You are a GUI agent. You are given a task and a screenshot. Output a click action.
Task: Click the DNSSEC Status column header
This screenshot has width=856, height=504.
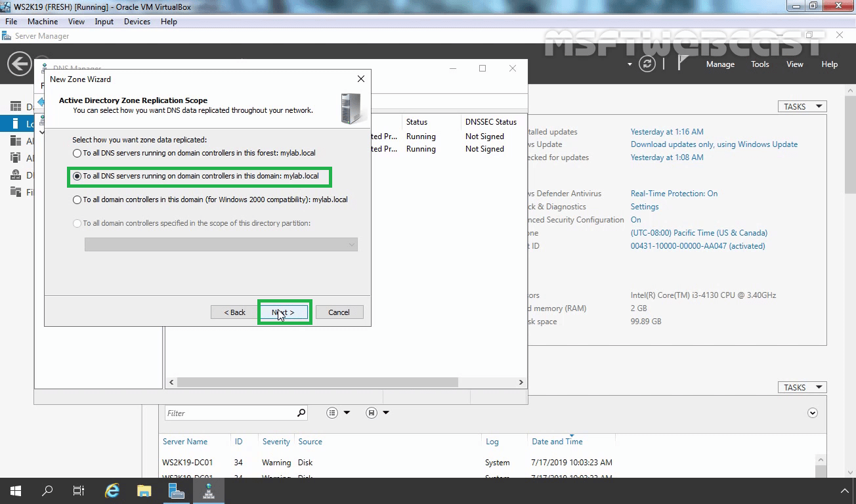coord(490,122)
